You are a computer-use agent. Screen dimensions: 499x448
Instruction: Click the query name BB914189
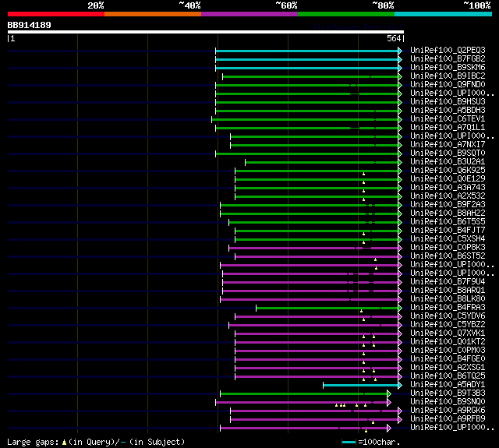[30, 25]
